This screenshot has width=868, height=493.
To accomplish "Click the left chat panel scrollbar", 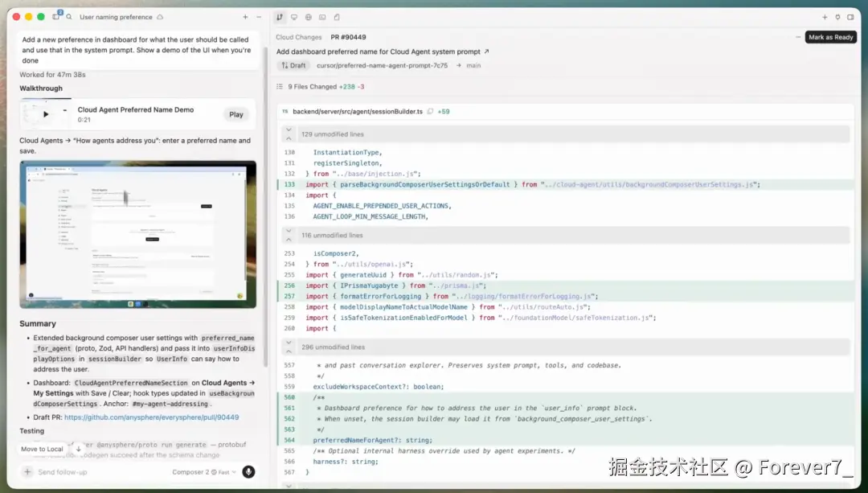I will point(266,207).
